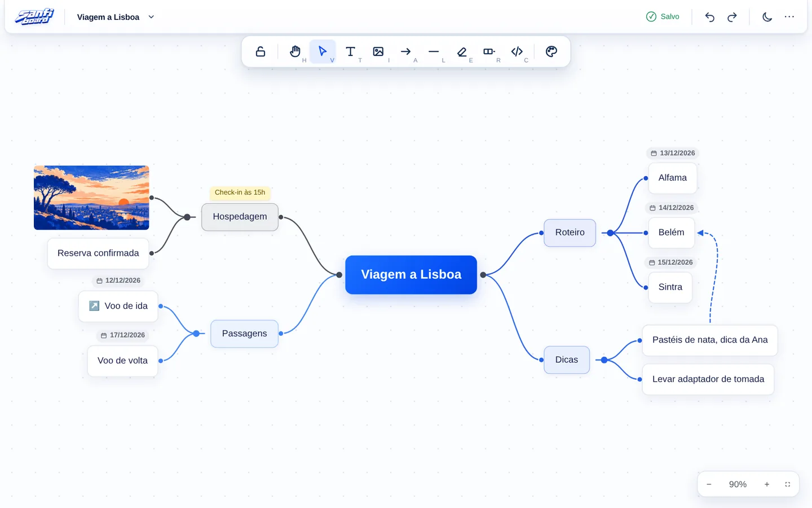Select Pastéis de nata, dica da Ana node

(710, 340)
